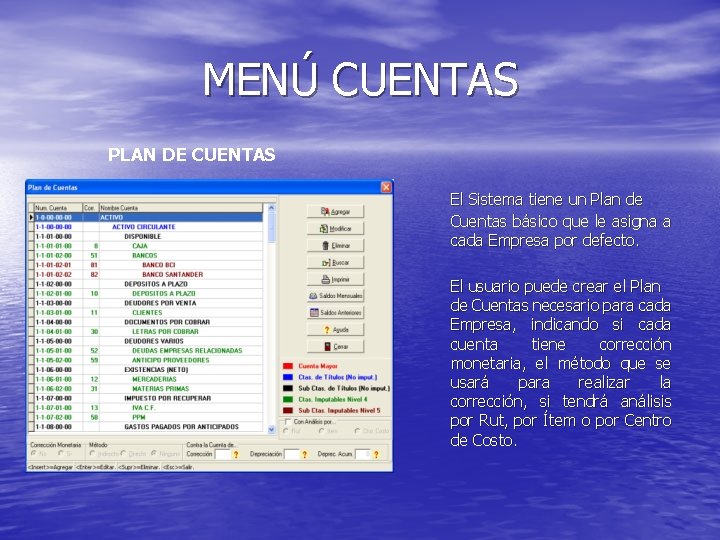Select the ACTIVO row 1-0-00-00-00
720x540 pixels.
click(x=146, y=218)
